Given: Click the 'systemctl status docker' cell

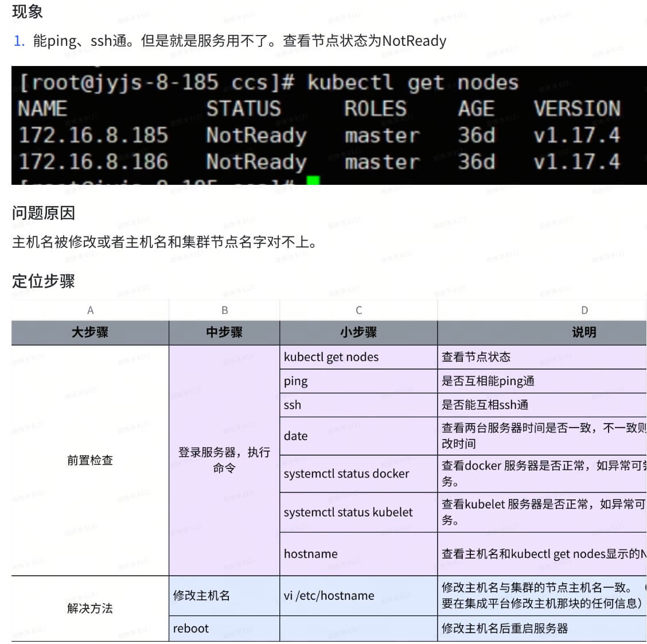Looking at the screenshot, I should coord(358,474).
